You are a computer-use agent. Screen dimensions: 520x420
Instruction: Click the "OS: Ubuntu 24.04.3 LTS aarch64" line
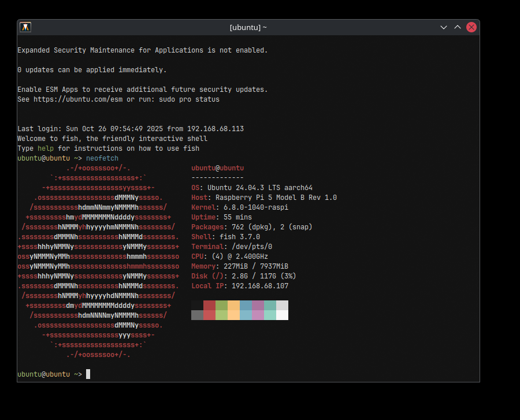252,188
